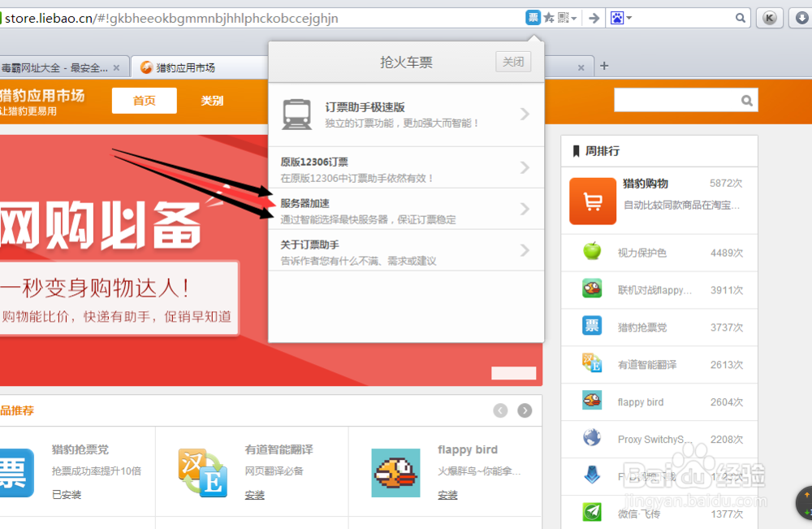812x529 pixels.
Task: Open 关于订票助手 entry
Action: pyautogui.click(x=406, y=251)
